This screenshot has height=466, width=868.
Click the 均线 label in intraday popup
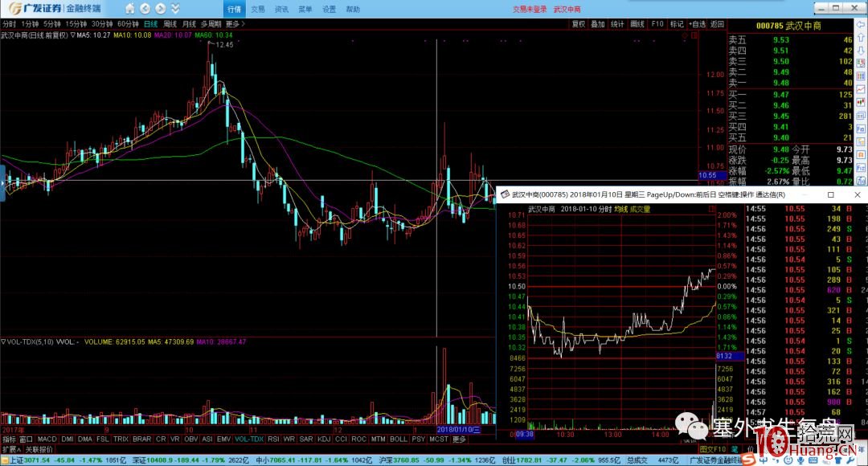click(621, 209)
